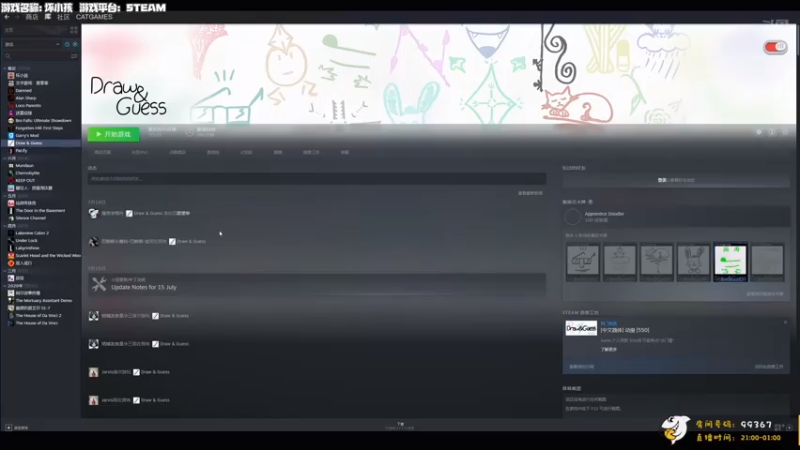Open the glasses trading card thumbnail
Screen dimensions: 800x450
coord(583,262)
